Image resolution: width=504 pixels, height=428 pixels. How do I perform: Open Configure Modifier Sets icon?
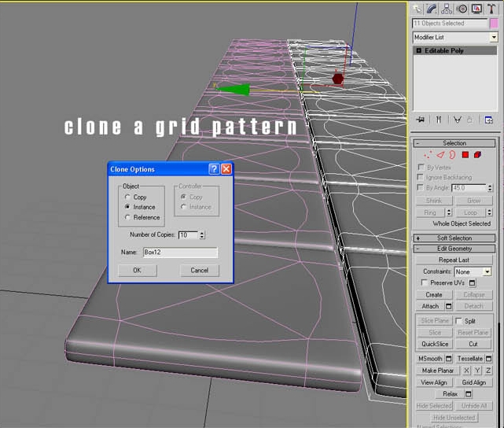click(489, 120)
